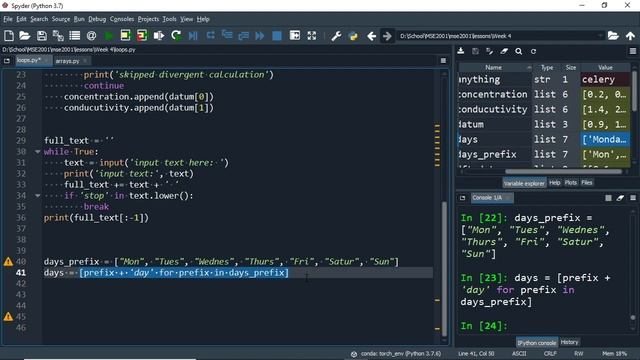
Task: Go back with left arrow icon
Action: point(371,36)
